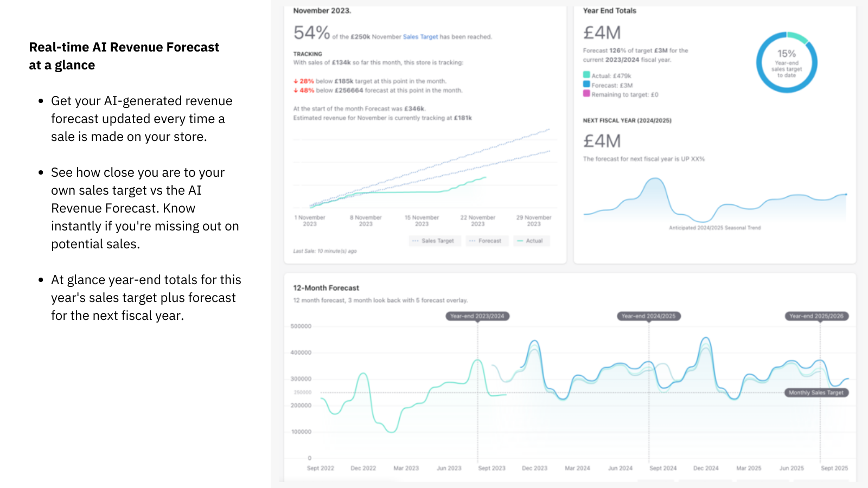Click the Dec 2024 axis label
This screenshot has width=868, height=488.
coord(706,468)
